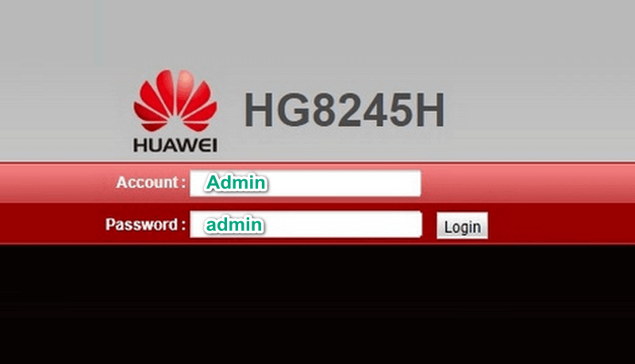
Task: Click the HUAWEI wordmark under the logo
Action: 175,145
